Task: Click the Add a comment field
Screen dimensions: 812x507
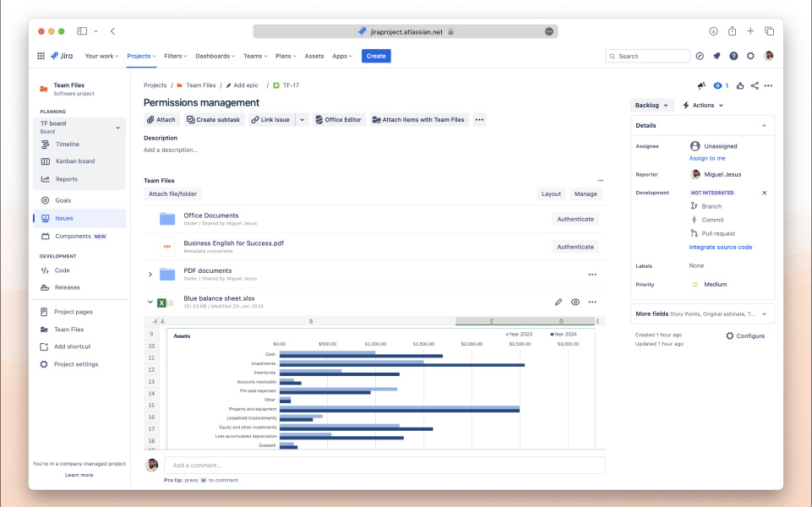Action: point(384,465)
